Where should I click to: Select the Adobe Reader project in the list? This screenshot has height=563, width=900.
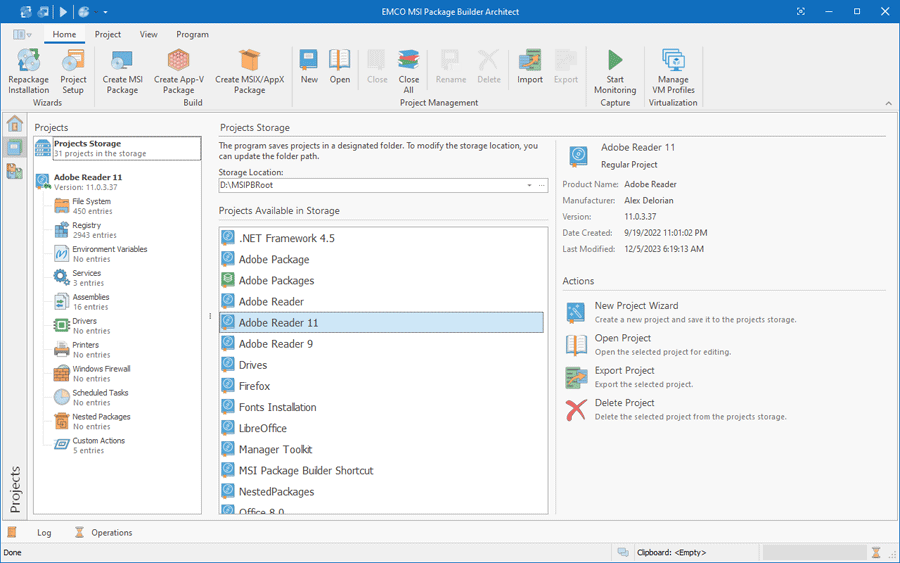pyautogui.click(x=382, y=302)
